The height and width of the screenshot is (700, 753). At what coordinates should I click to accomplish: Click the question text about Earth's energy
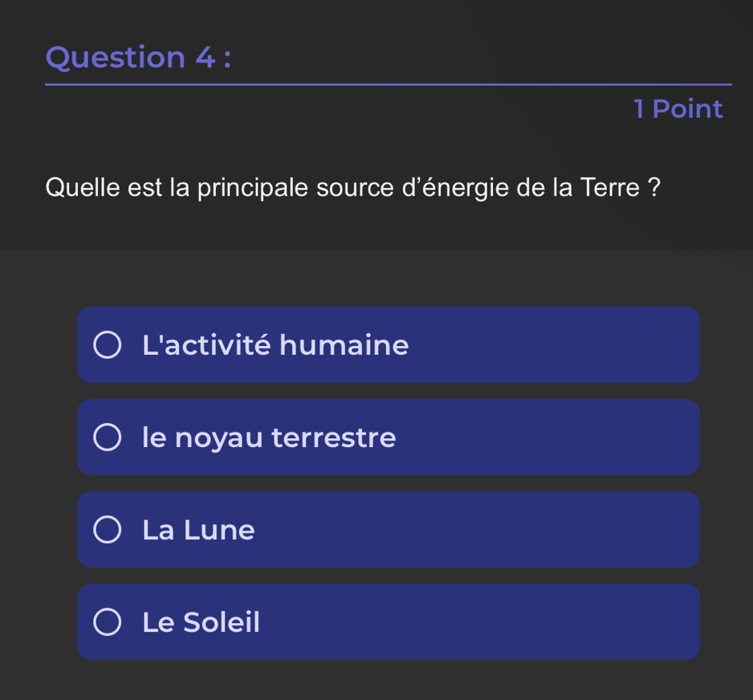(353, 188)
